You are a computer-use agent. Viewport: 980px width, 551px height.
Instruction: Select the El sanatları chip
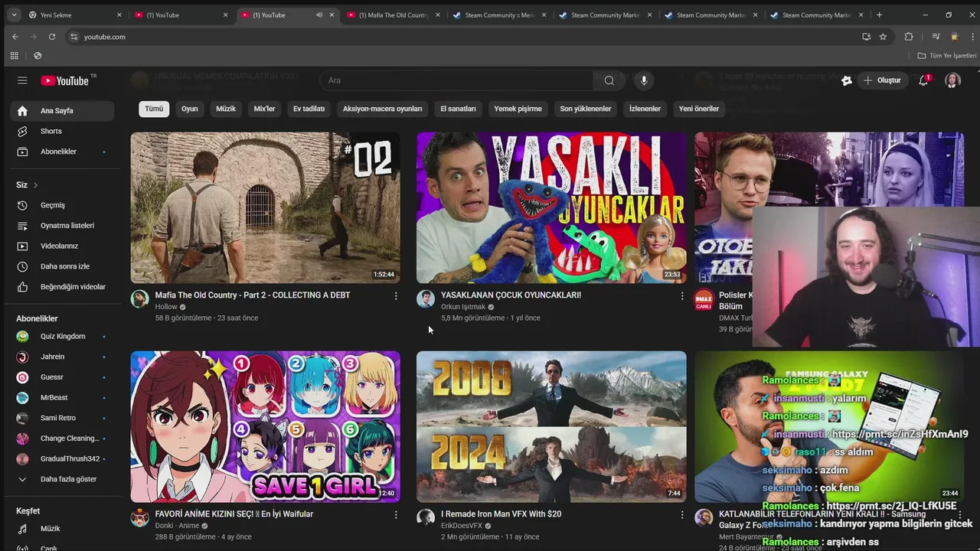coord(458,109)
